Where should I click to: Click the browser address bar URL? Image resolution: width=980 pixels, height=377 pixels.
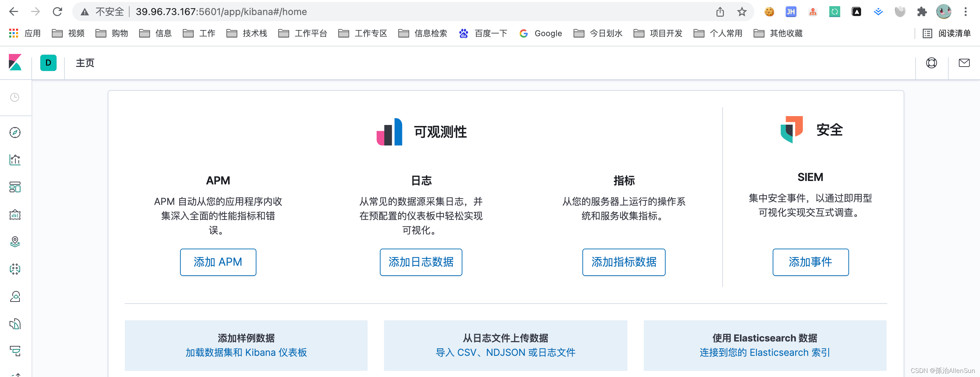click(x=221, y=12)
